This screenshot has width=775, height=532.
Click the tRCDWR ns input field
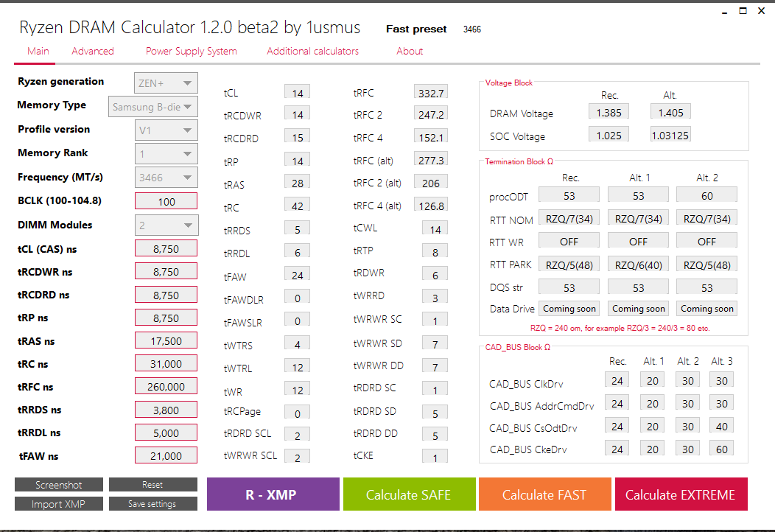pos(166,271)
